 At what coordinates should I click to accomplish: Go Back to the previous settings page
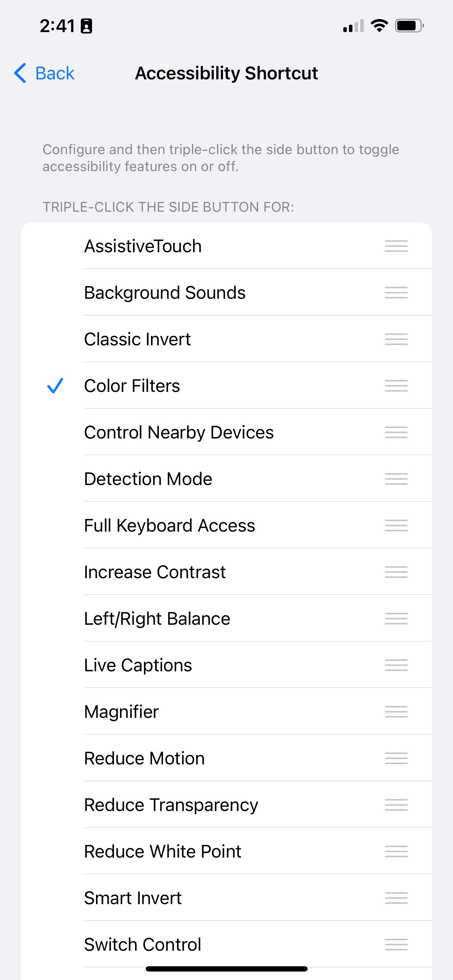(54, 73)
